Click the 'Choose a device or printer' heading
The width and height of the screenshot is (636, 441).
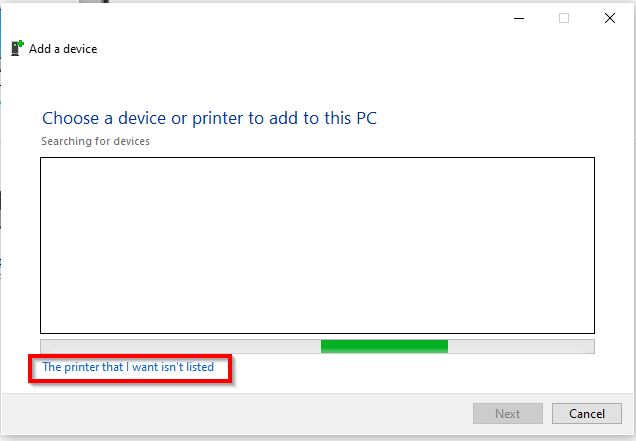pyautogui.click(x=209, y=118)
